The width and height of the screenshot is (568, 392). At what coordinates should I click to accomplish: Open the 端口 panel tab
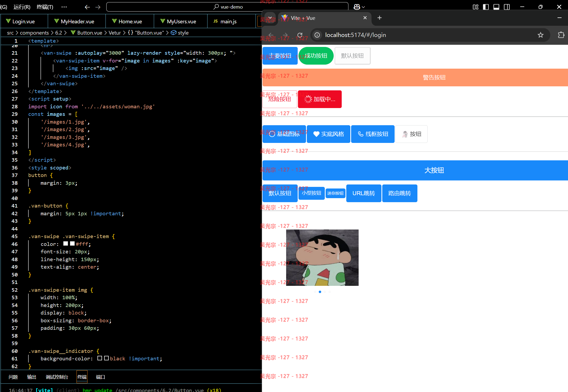100,377
